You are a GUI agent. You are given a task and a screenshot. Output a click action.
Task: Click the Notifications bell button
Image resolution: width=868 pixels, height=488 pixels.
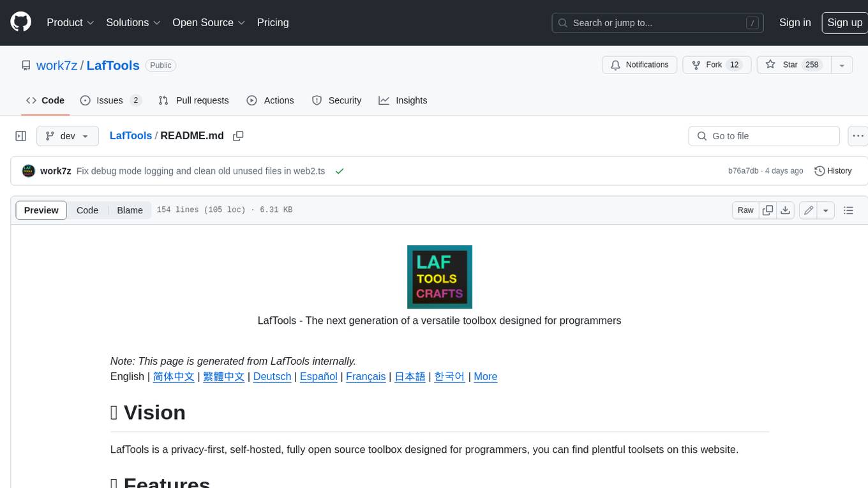point(640,65)
